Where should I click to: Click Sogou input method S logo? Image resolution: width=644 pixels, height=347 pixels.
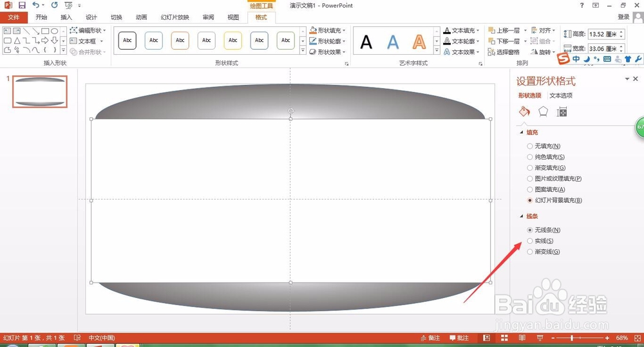coord(563,59)
